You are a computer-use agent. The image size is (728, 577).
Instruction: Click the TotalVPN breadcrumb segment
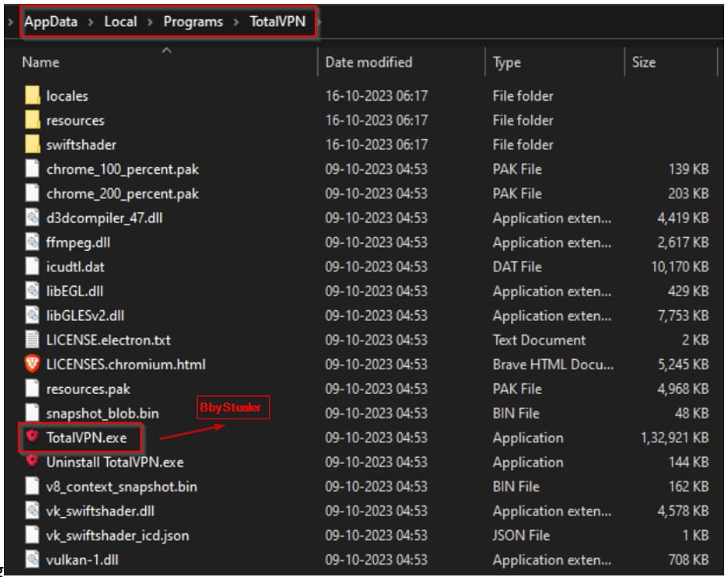(x=278, y=22)
